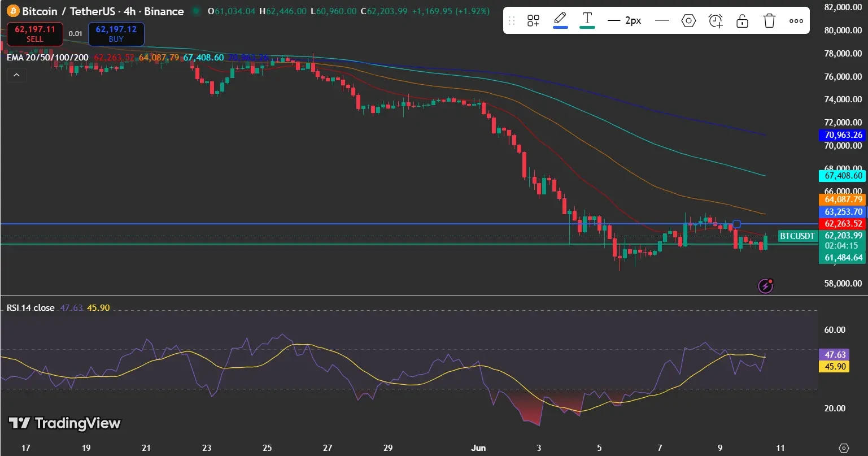Click the blue 63,253.70 price label
Image resolution: width=868 pixels, height=456 pixels.
[841, 212]
